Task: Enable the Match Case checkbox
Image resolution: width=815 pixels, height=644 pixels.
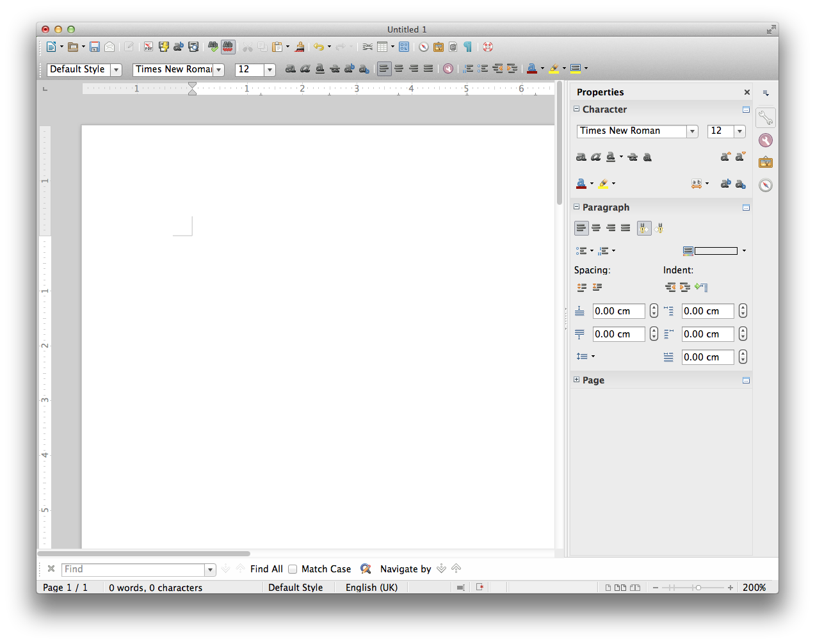Action: click(x=293, y=568)
